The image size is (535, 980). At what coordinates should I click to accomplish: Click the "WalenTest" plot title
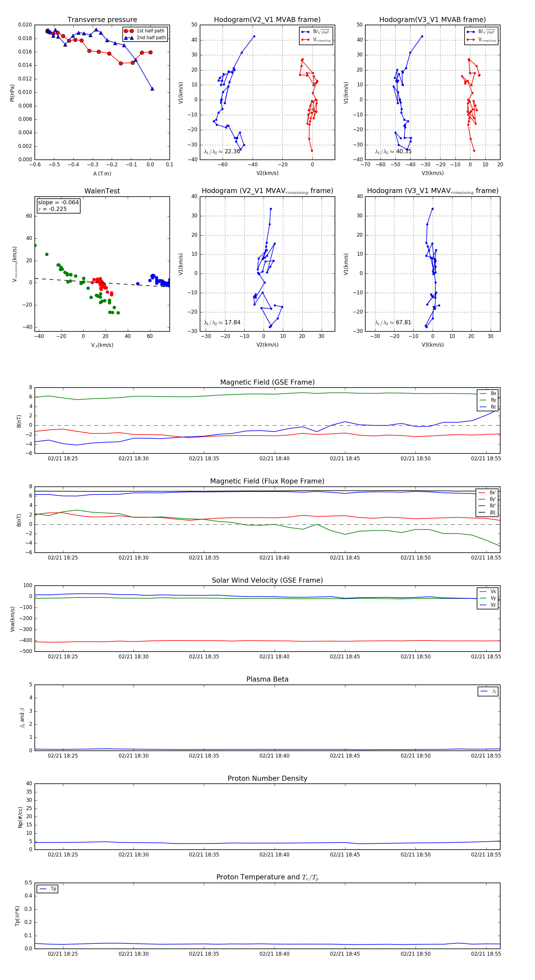[x=102, y=191]
